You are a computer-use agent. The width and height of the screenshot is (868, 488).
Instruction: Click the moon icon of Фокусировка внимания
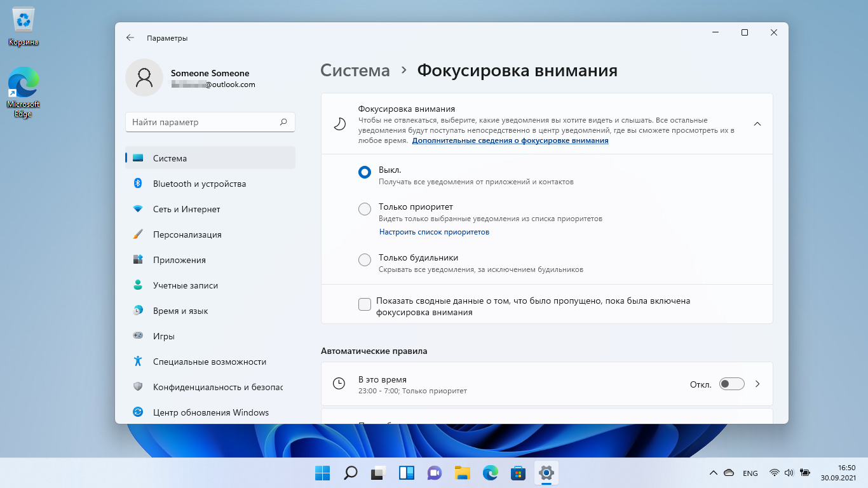[x=339, y=124]
